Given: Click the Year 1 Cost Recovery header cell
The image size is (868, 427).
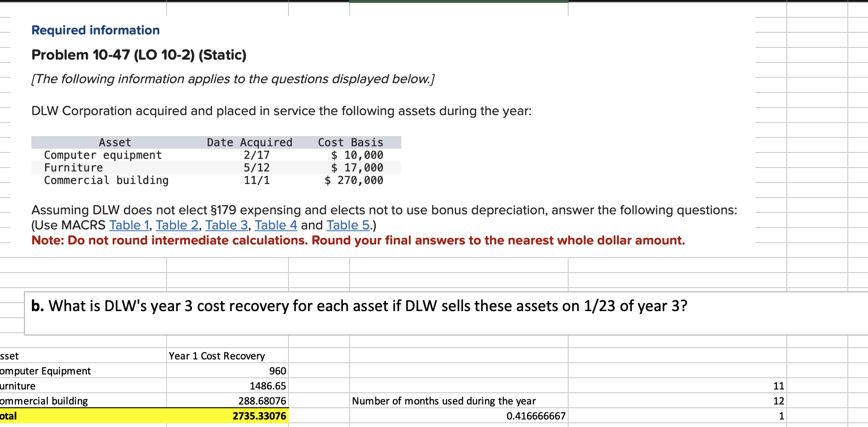Looking at the screenshot, I should (x=217, y=356).
